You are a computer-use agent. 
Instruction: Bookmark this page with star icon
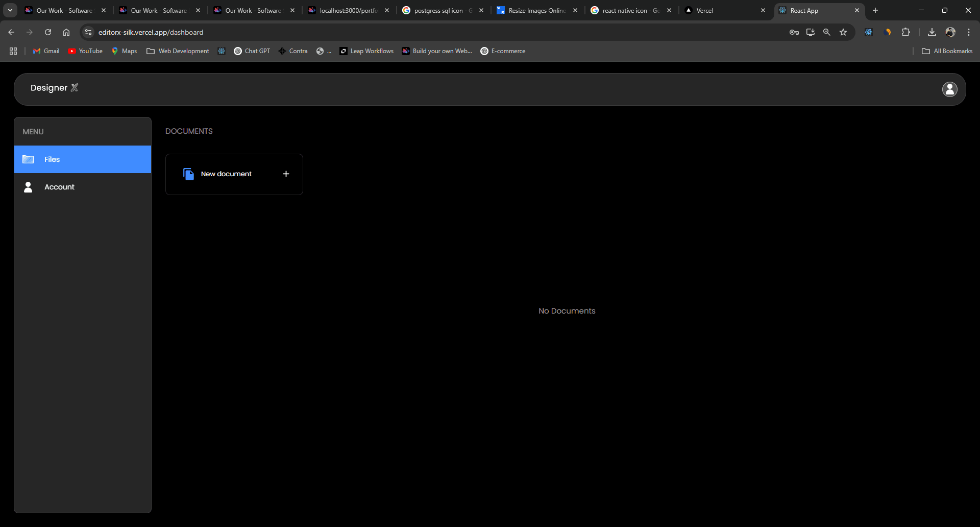843,32
